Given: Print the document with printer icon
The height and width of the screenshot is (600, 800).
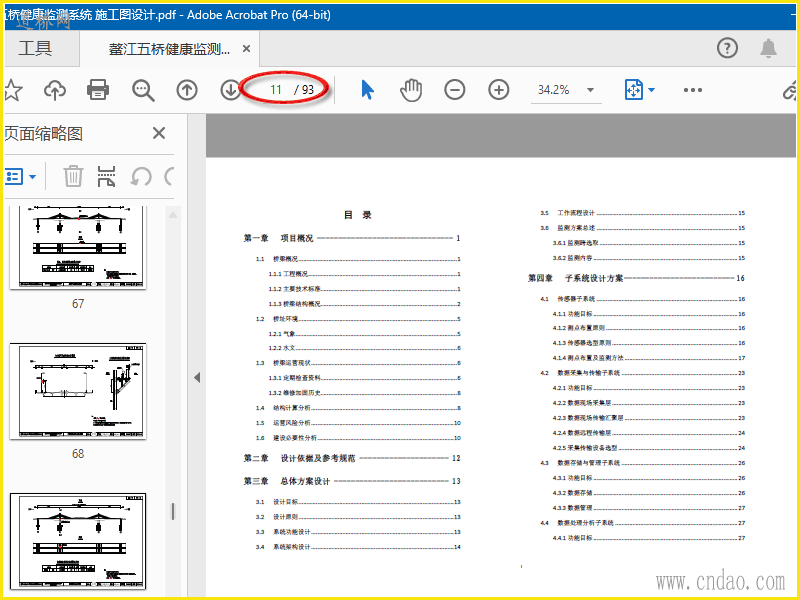Looking at the screenshot, I should tap(97, 90).
